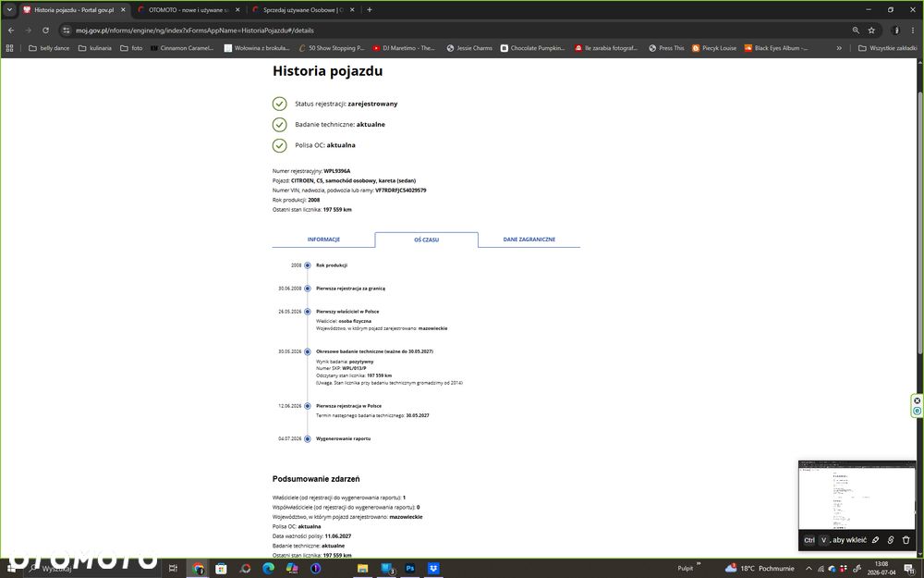
Task: Open Dropbox from the taskbar
Action: click(433, 569)
